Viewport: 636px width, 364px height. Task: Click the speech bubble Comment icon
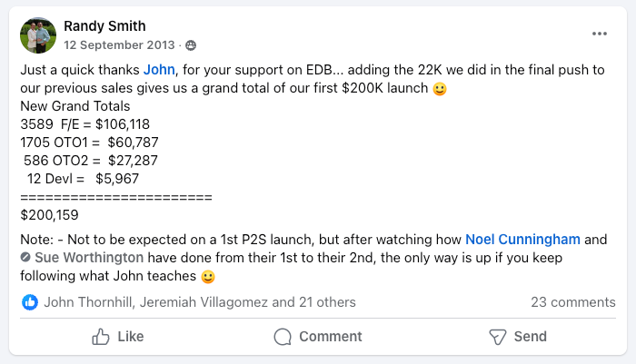coord(283,337)
